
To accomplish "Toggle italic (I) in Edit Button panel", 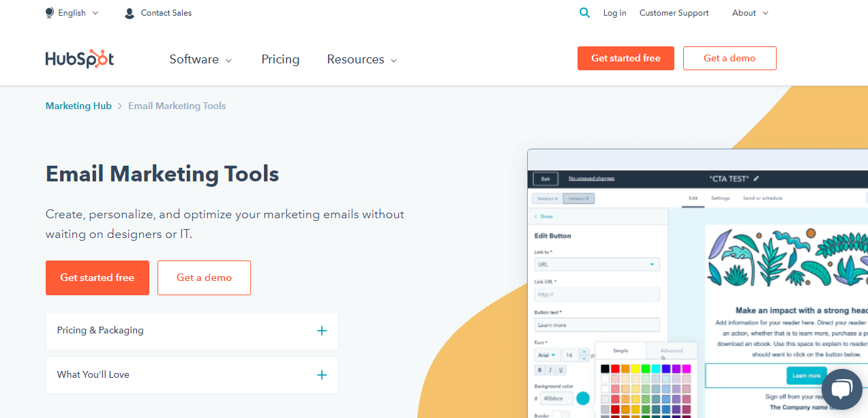I will (550, 370).
